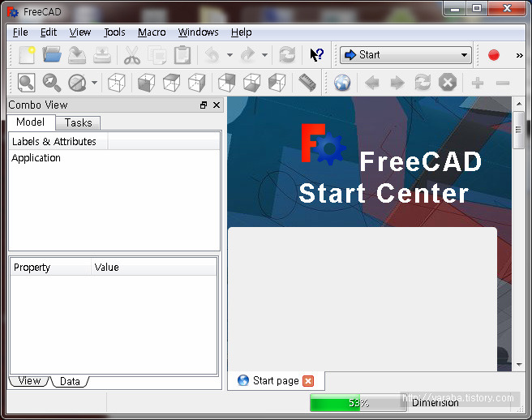The height and width of the screenshot is (420, 532).
Task: Open the Macro menu
Action: click(x=152, y=32)
